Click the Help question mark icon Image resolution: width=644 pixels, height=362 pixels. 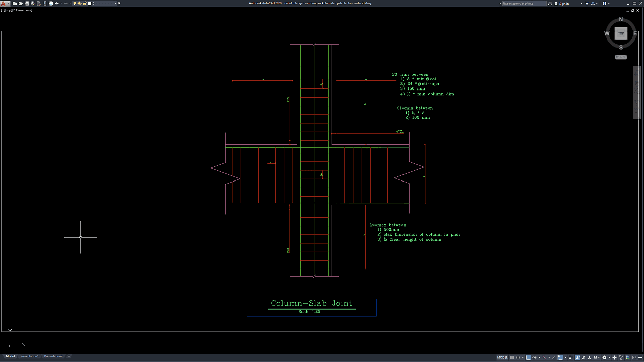pos(604,3)
